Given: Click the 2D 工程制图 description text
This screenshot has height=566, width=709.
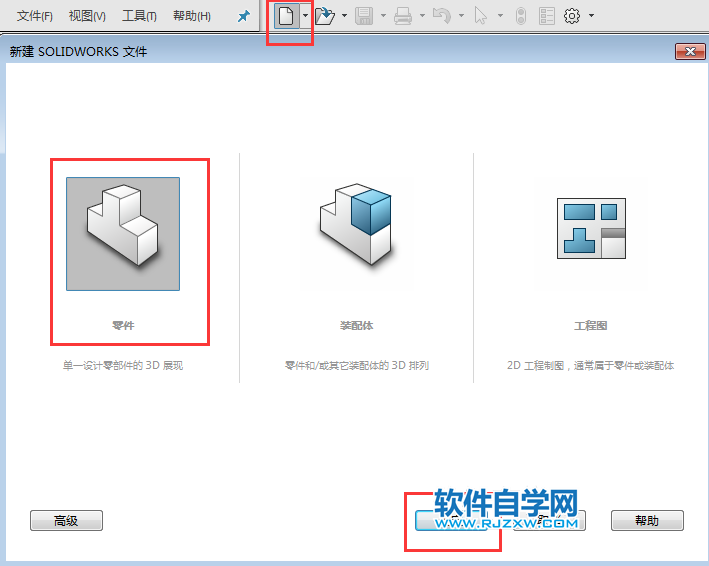Looking at the screenshot, I should click(x=591, y=365).
